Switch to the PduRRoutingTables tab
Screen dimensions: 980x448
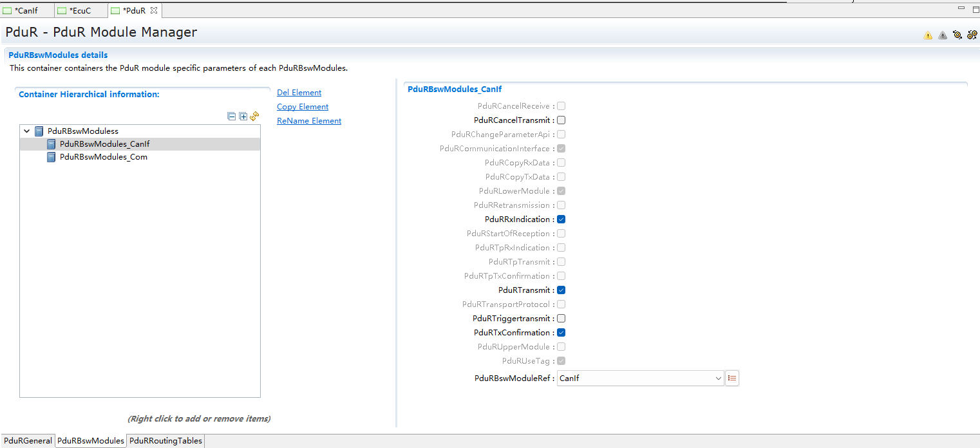(x=165, y=441)
